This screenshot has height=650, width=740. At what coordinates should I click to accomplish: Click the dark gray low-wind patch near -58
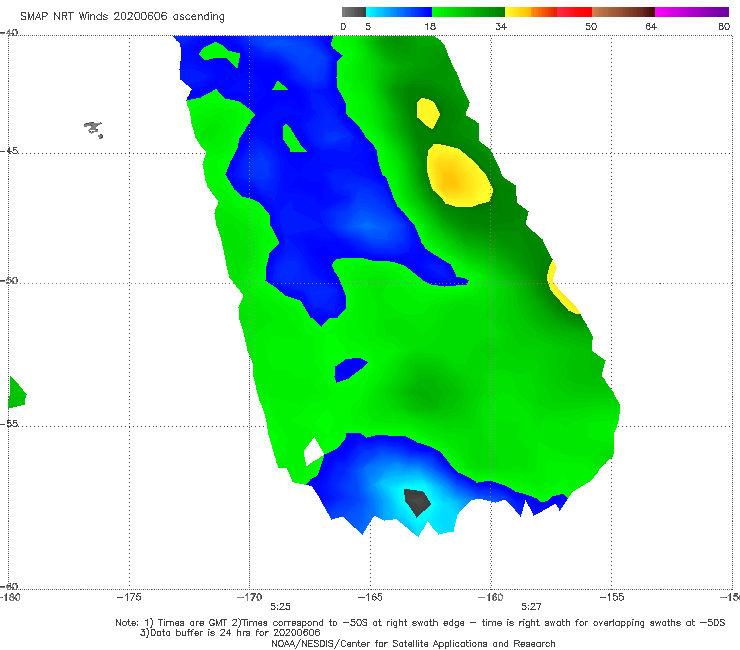(417, 502)
